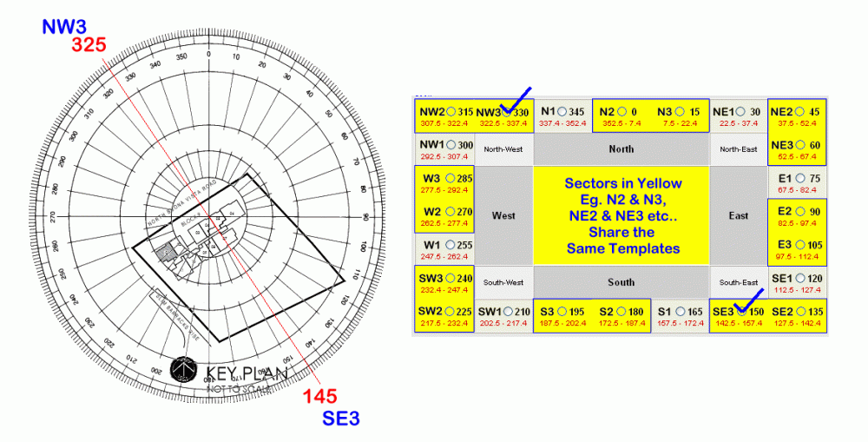The height and width of the screenshot is (442, 868).
Task: Select the NW3 330 radio button
Action: click(x=508, y=112)
